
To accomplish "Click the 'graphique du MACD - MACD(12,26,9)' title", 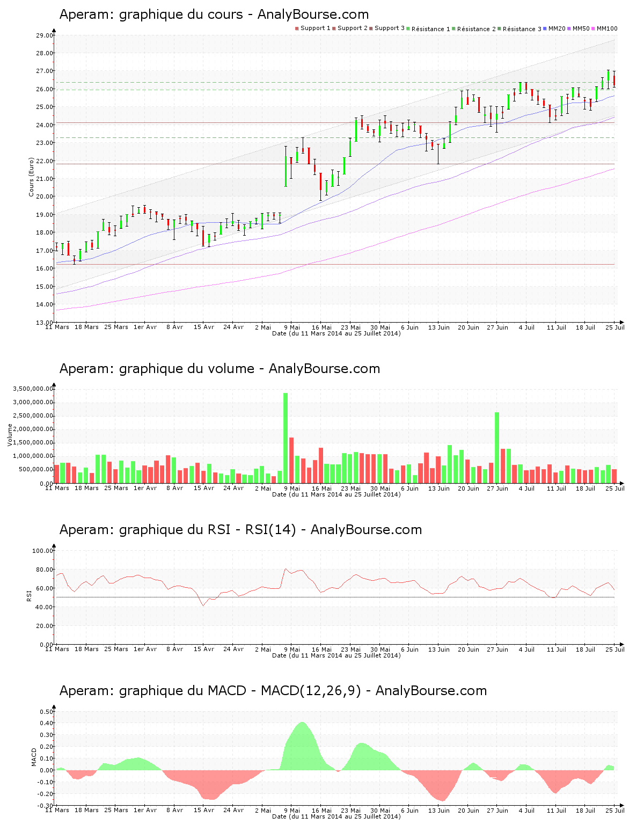I will pos(240,691).
